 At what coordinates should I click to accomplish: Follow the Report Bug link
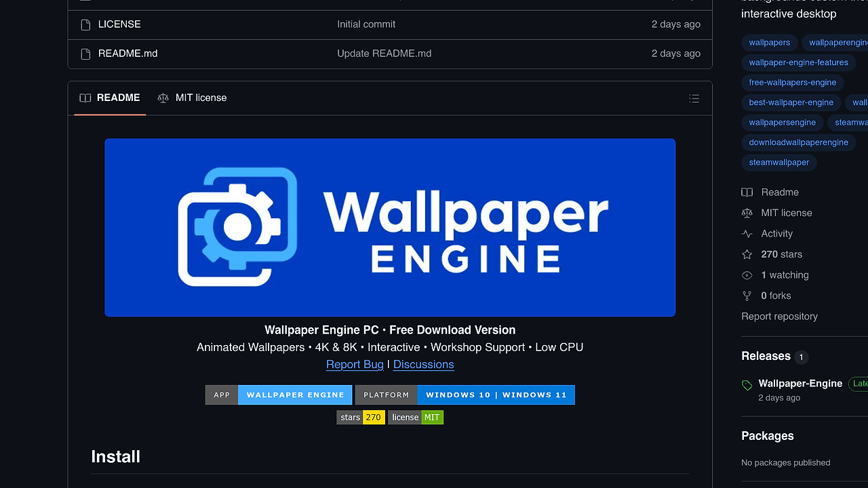coord(355,365)
